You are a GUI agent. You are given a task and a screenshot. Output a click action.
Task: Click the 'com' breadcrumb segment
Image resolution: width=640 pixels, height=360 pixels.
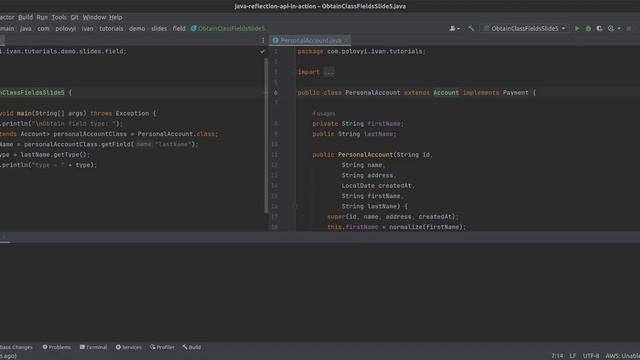(x=43, y=29)
